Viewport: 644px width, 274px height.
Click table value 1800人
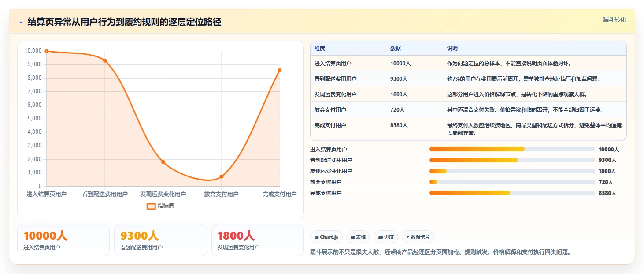tap(399, 94)
